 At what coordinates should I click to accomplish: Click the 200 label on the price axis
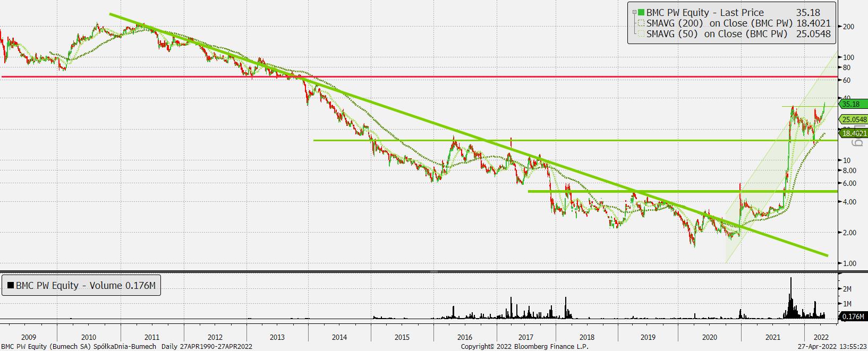[848, 27]
